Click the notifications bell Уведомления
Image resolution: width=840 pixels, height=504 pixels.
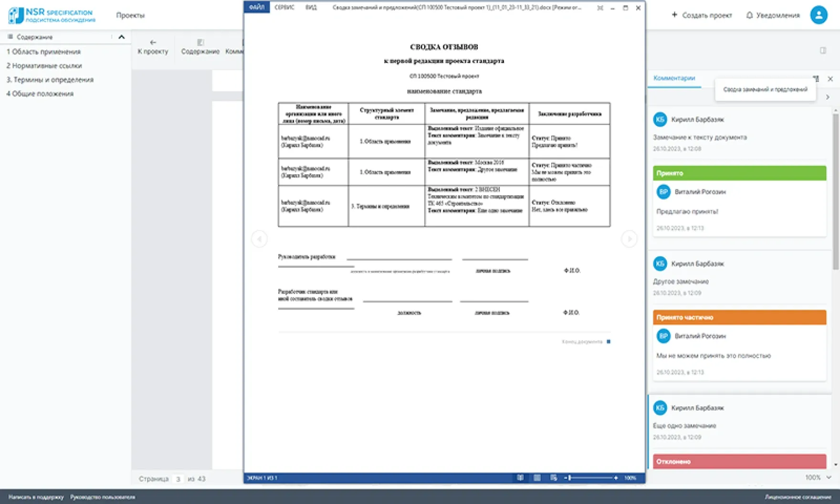[773, 15]
